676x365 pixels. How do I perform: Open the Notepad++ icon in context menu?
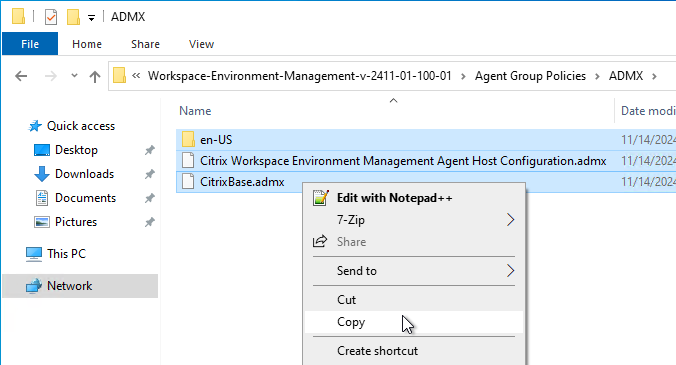(x=321, y=198)
